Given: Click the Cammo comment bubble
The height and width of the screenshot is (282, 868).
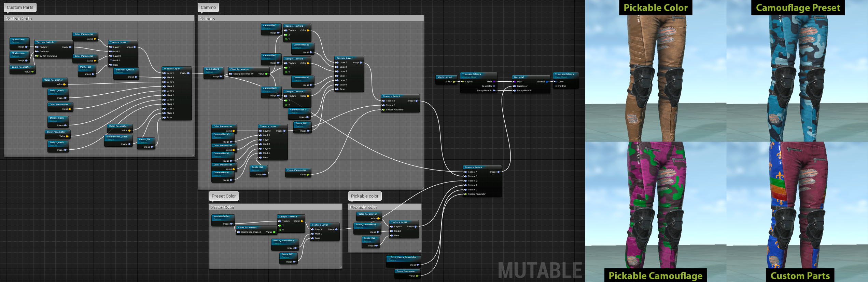Looking at the screenshot, I should pos(208,7).
